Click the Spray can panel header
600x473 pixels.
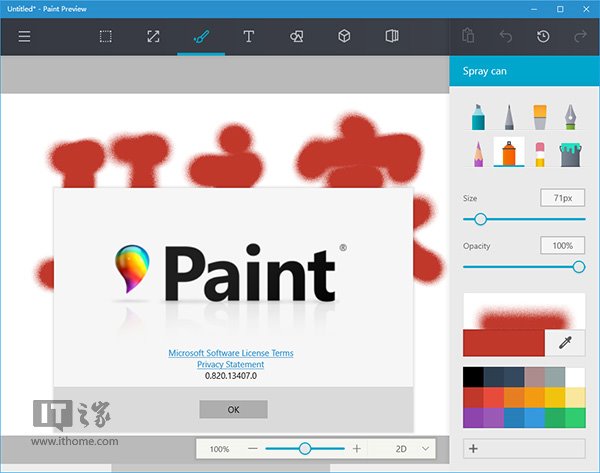(x=524, y=71)
